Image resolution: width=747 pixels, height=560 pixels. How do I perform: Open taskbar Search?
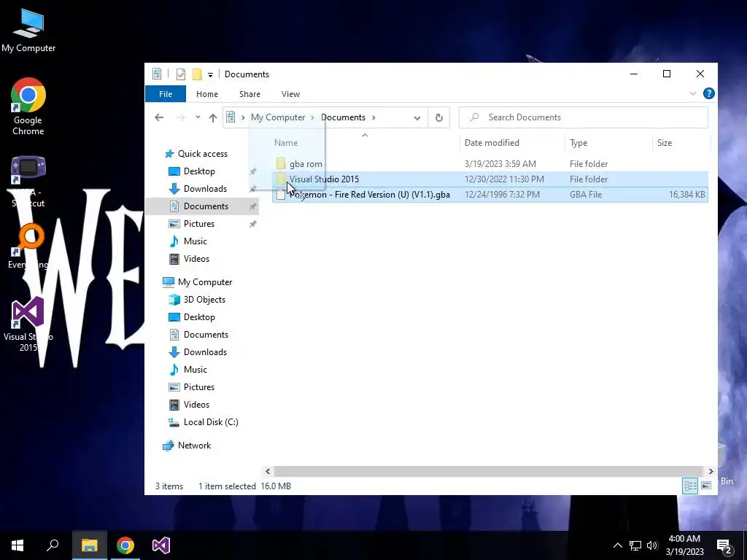(x=53, y=545)
